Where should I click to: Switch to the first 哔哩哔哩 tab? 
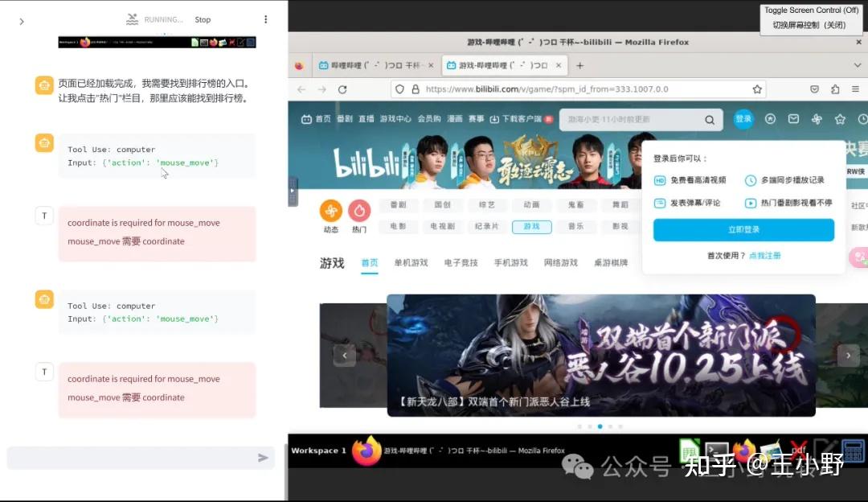tap(370, 65)
